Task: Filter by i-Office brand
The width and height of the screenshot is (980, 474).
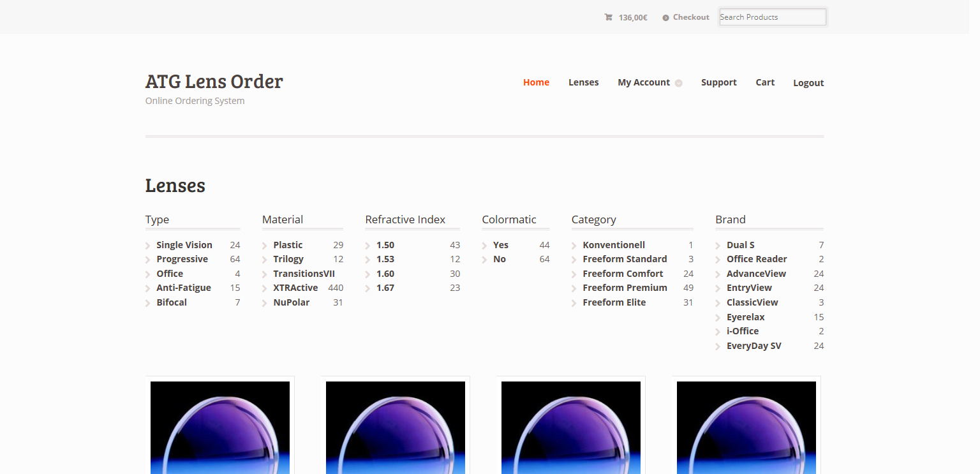Action: point(743,331)
